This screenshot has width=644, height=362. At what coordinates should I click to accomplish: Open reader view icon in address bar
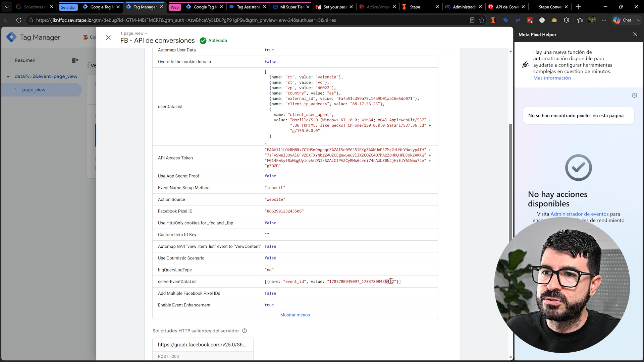tap(472, 20)
